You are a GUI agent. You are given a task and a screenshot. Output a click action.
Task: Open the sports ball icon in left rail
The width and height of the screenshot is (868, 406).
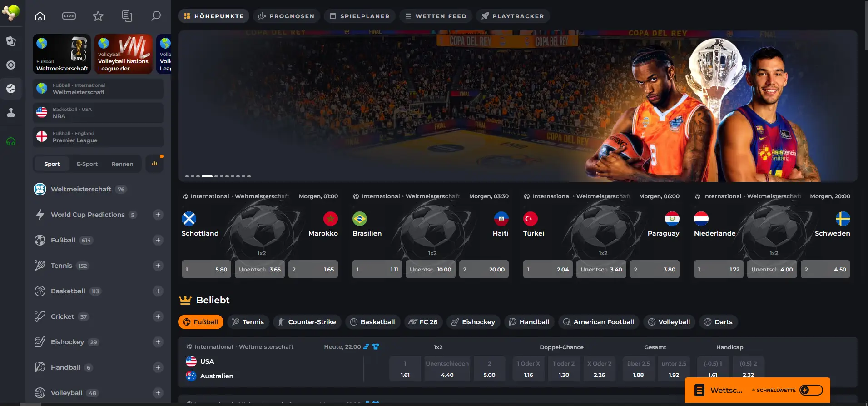11,89
